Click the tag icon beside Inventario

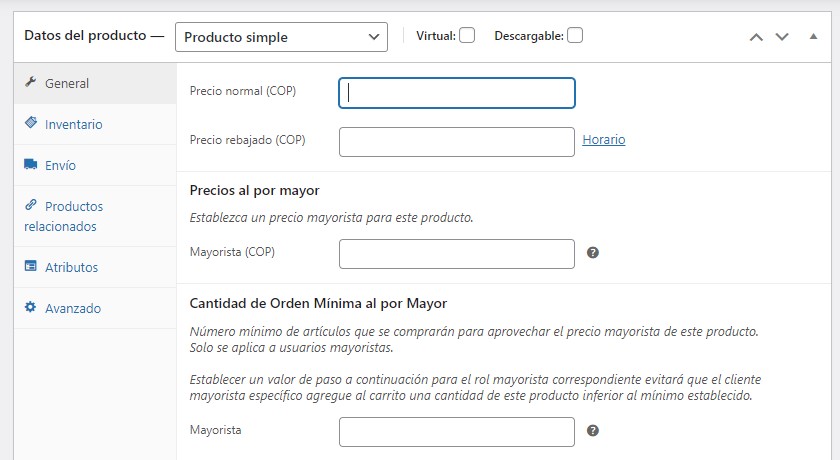click(x=30, y=124)
